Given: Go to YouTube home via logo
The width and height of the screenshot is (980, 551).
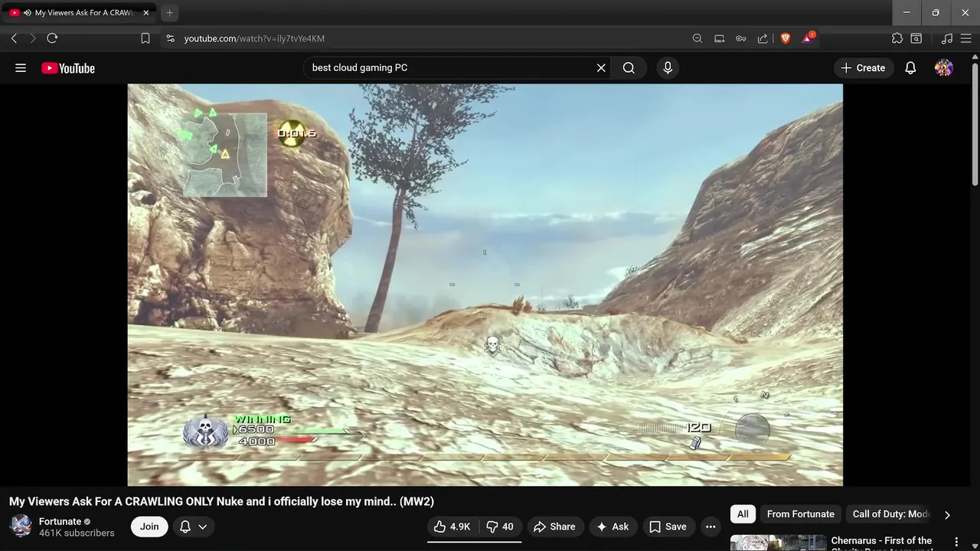Looking at the screenshot, I should point(68,68).
